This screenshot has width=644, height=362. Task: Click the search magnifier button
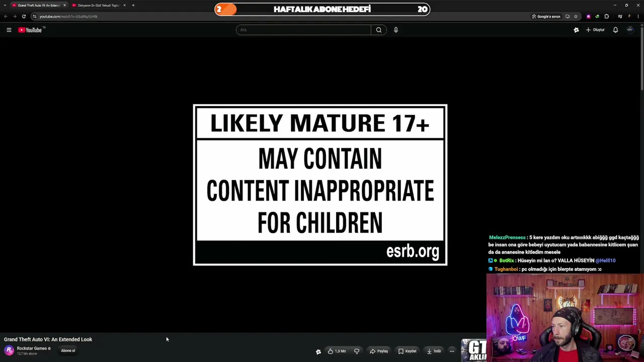[379, 30]
